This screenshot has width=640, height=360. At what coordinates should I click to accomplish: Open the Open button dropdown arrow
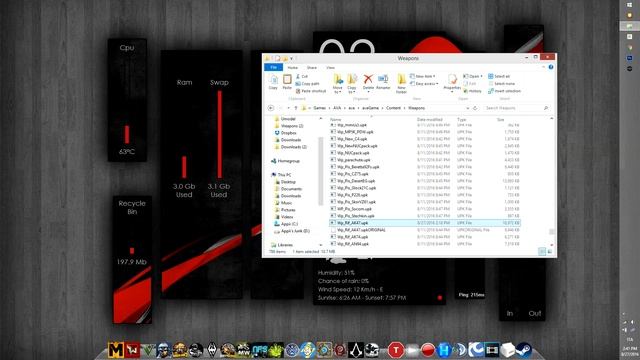click(x=482, y=76)
